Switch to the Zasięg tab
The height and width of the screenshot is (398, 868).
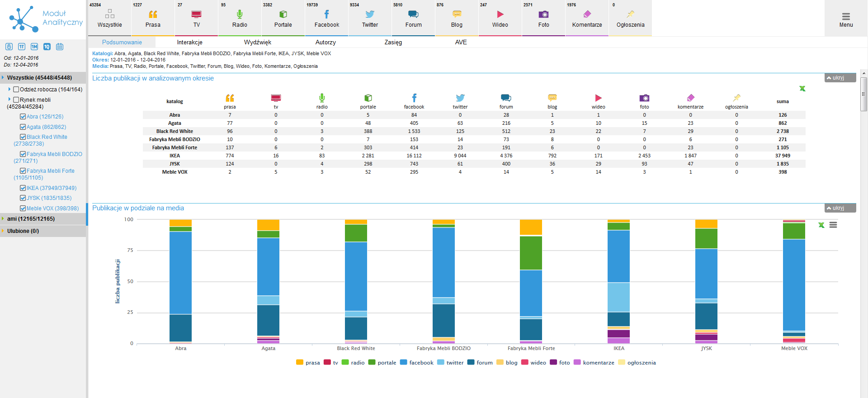tap(393, 43)
